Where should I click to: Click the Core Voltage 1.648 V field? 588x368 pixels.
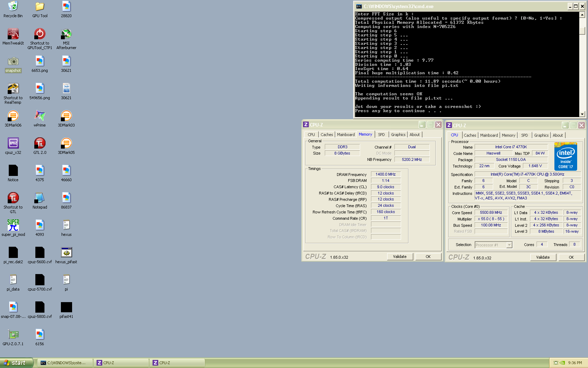tap(535, 166)
